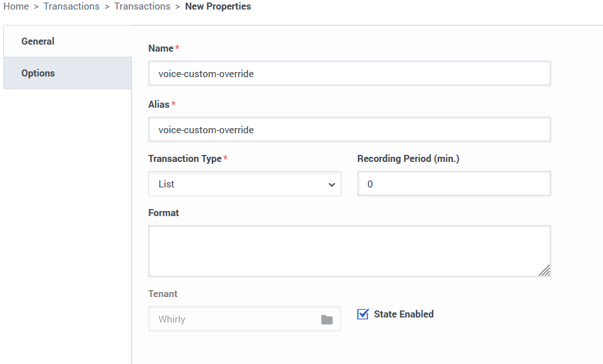
Task: Toggle the State Enabled checkbox
Action: 363,314
